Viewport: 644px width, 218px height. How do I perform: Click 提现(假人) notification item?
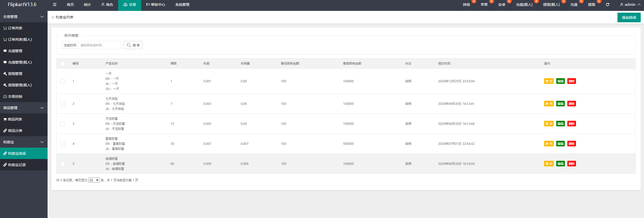coord(551,5)
